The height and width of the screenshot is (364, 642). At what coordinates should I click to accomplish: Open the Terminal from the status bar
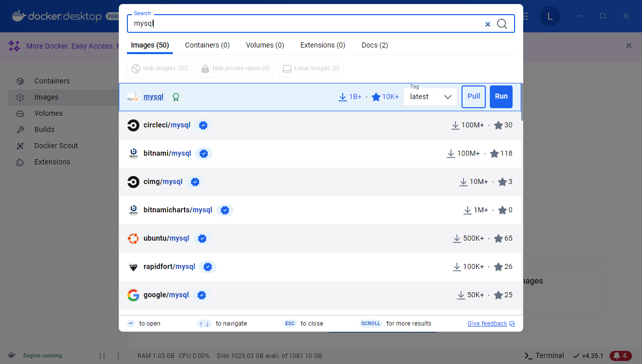[544, 355]
